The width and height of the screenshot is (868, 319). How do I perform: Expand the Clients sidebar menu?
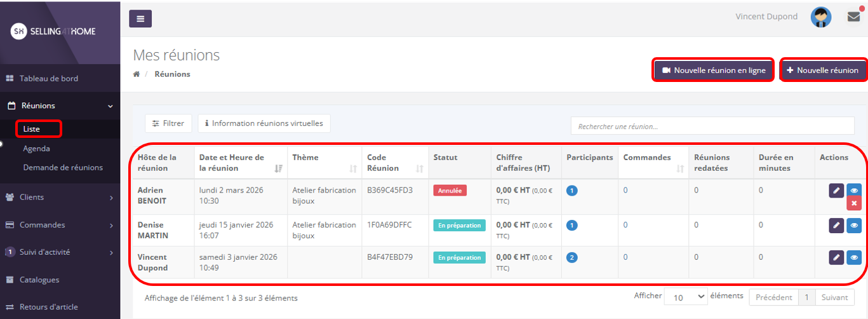click(60, 197)
